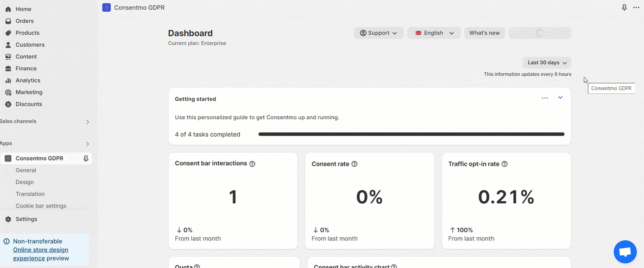The image size is (644, 268).
Task: Click the loading button next to What's new
Action: pos(540,33)
